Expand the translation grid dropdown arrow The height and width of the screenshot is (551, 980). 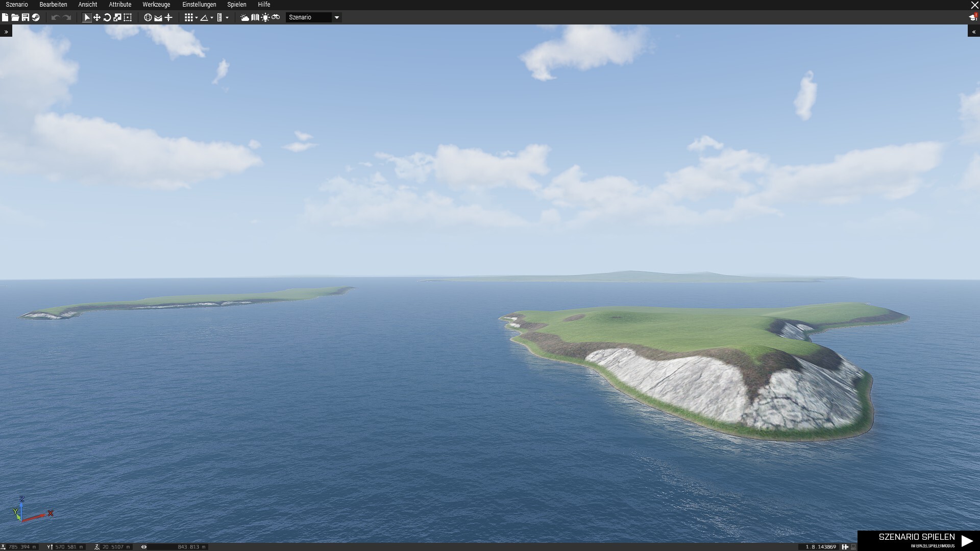point(197,18)
